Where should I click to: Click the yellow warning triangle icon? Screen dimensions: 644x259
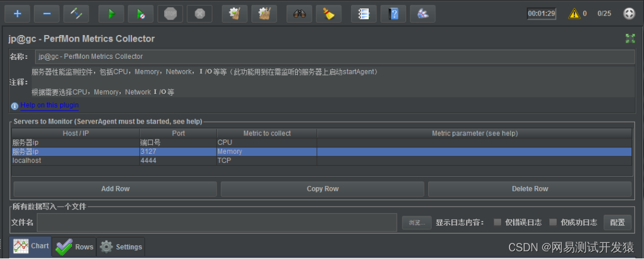[x=574, y=14]
